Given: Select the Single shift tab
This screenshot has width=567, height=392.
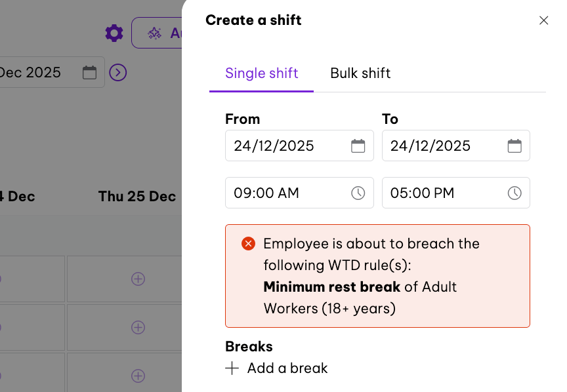Looking at the screenshot, I should [x=261, y=73].
